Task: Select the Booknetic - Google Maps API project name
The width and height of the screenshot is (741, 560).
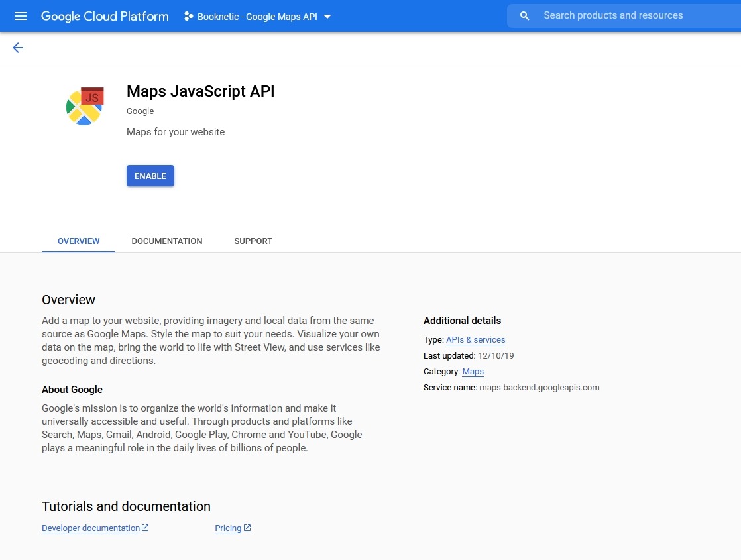Action: click(x=257, y=17)
